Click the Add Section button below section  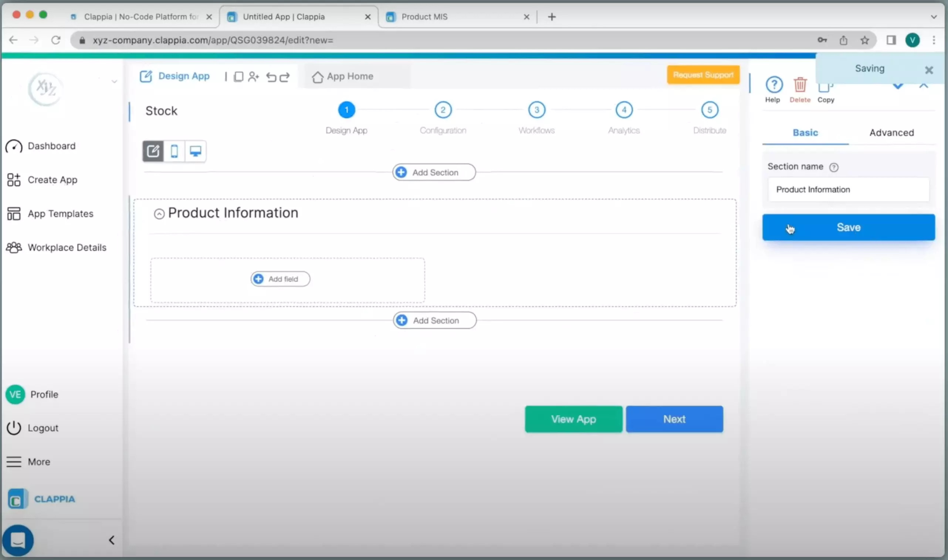tap(435, 321)
